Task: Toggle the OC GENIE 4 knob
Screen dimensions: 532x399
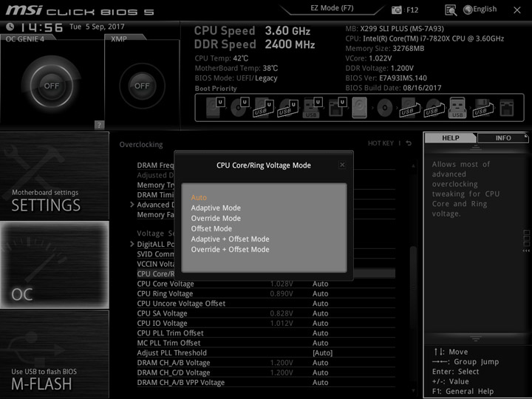Action: coord(52,86)
